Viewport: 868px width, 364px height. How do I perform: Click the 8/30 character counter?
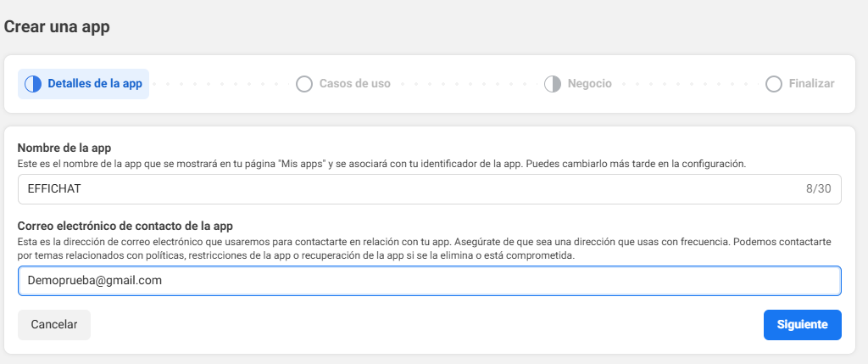point(818,189)
